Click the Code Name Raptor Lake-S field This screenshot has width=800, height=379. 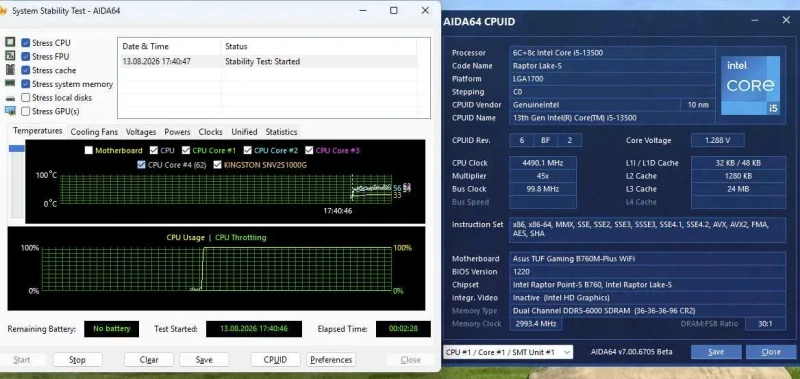(612, 66)
